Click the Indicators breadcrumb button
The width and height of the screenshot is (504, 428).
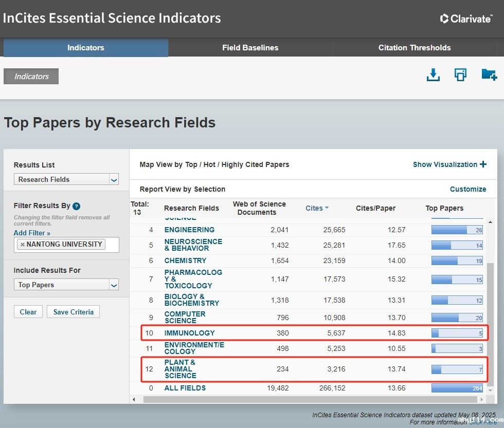[x=31, y=77]
